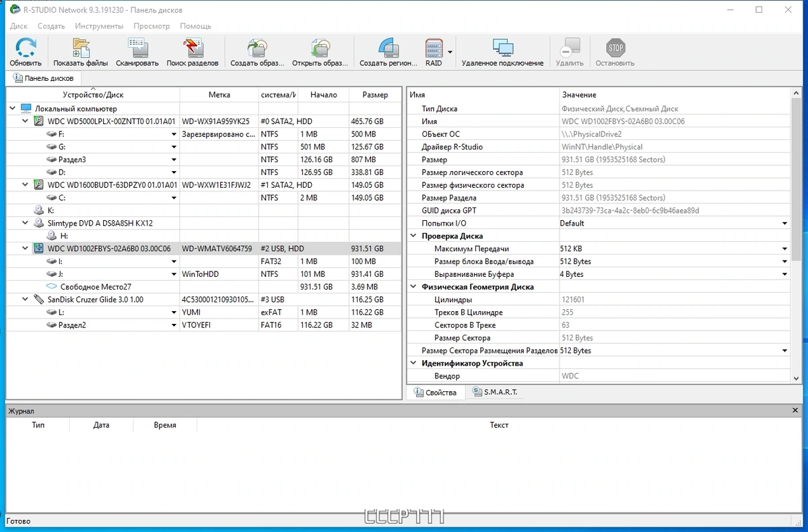This screenshot has height=532, width=808.
Task: Open dropdown arrow on partition D: row
Action: tap(174, 172)
